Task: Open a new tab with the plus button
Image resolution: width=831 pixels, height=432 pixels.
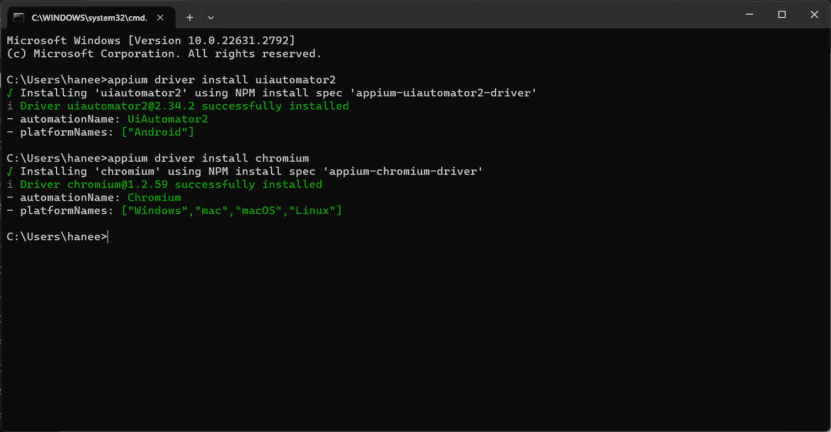Action: pyautogui.click(x=190, y=17)
